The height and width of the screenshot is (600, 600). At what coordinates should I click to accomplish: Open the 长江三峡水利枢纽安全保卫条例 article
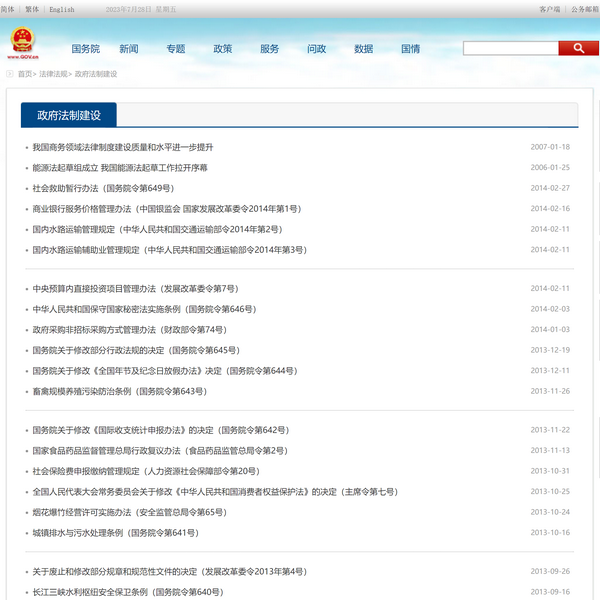[x=126, y=592]
